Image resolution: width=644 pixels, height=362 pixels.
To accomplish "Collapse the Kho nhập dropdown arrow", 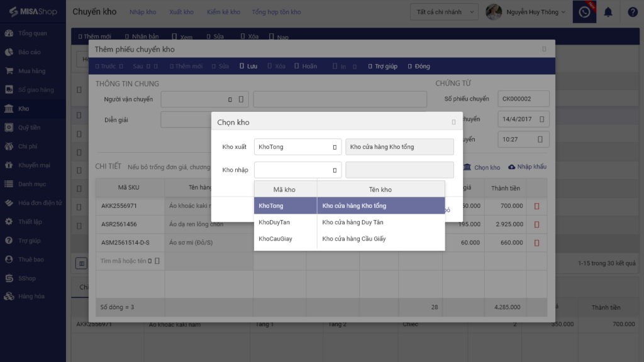I will pyautogui.click(x=335, y=170).
